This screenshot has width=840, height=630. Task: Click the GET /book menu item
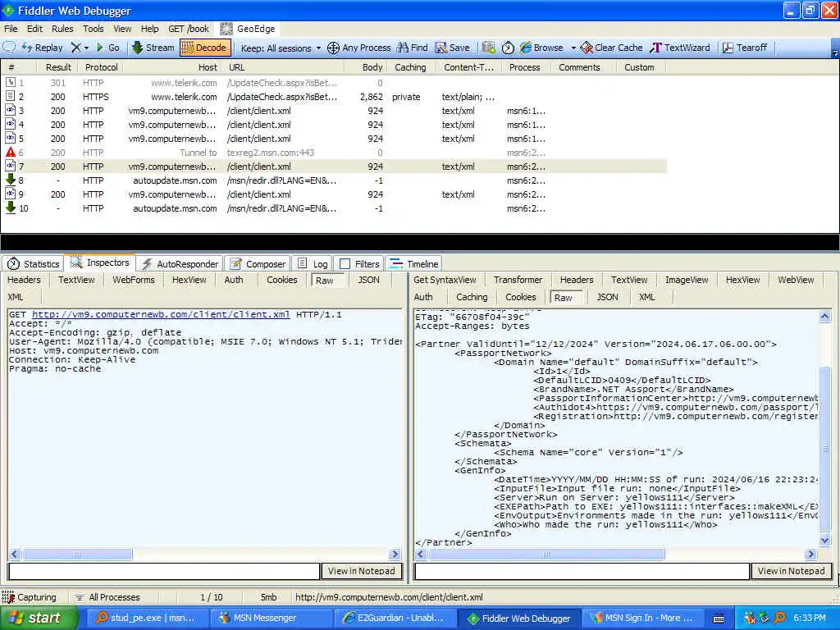(189, 29)
